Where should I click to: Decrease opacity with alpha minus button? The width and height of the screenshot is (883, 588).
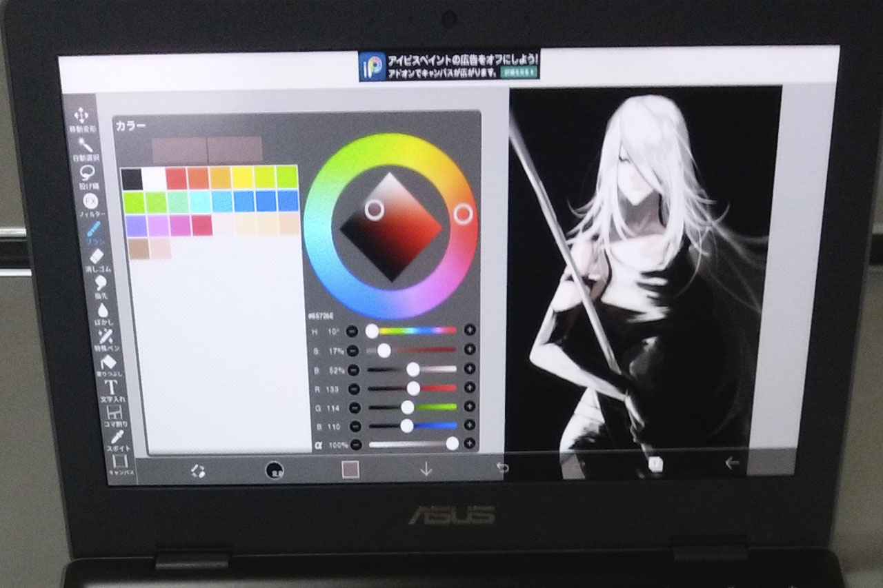point(356,445)
